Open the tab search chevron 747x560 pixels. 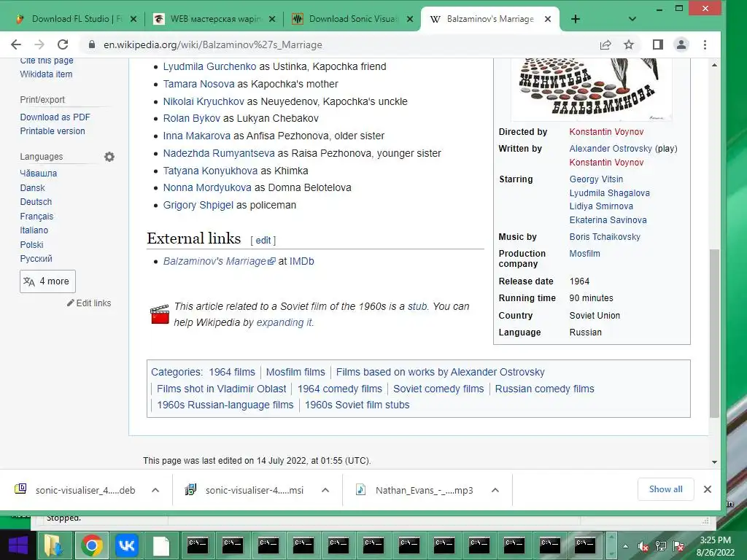(x=632, y=19)
